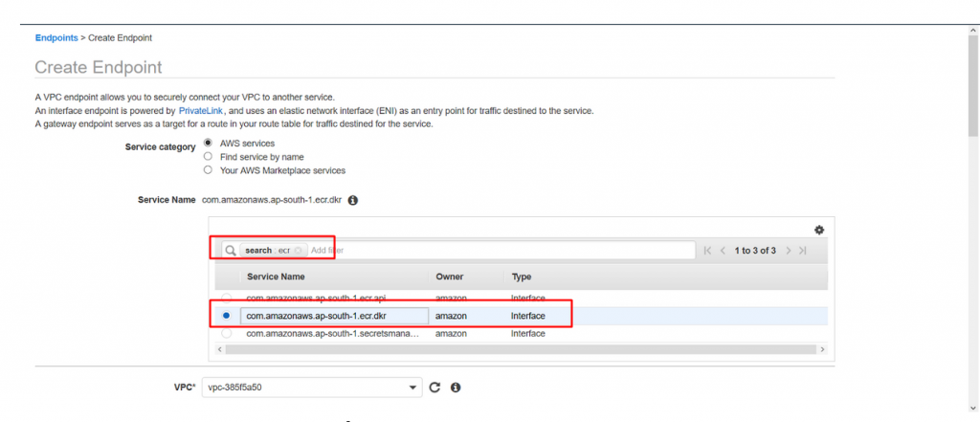Open the Endpoints breadcrumb link
980x422 pixels.
[56, 37]
